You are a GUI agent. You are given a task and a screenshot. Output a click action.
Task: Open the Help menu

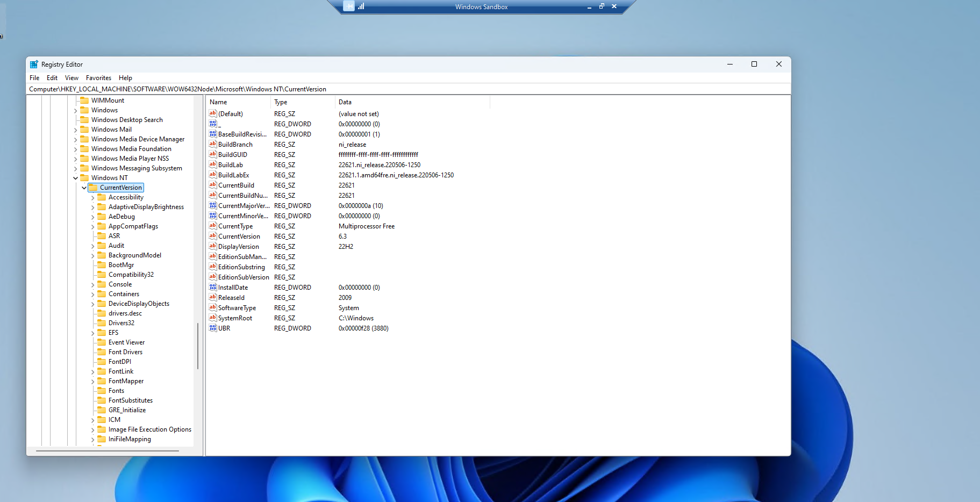(125, 78)
